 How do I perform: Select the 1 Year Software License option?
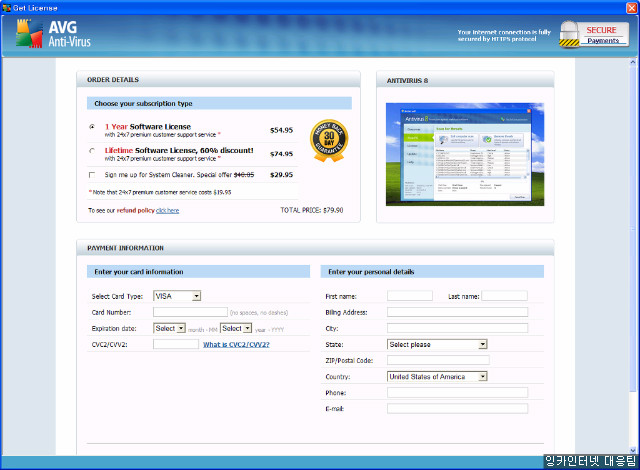[x=92, y=126]
